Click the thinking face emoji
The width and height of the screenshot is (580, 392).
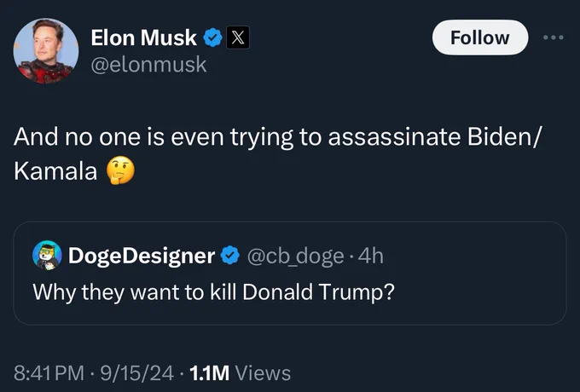[x=120, y=170]
